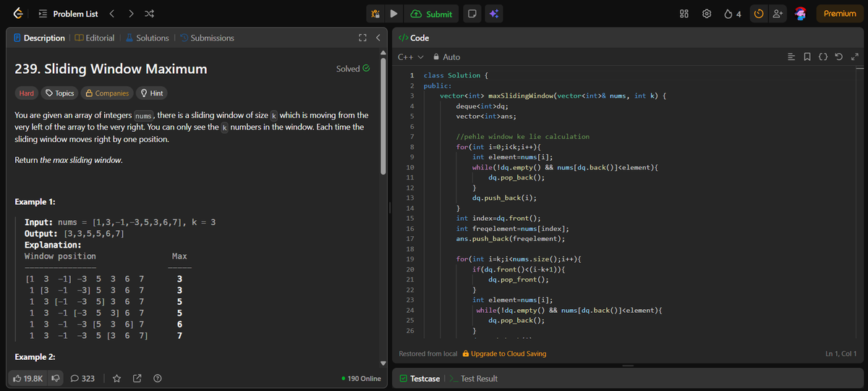Screen dimensions: 868x391
Task: Click line number 19 in gutter
Action: (410, 258)
